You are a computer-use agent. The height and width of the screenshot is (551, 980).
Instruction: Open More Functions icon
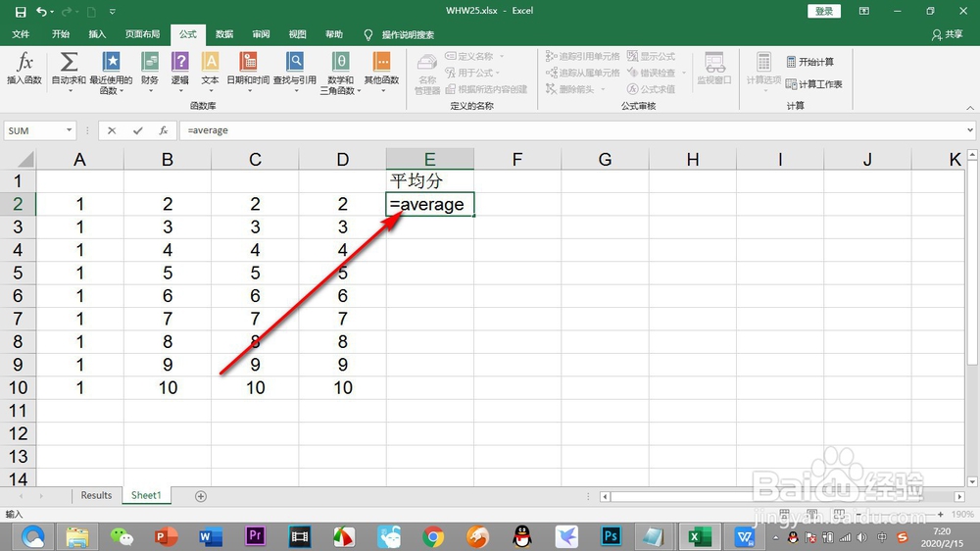(381, 62)
